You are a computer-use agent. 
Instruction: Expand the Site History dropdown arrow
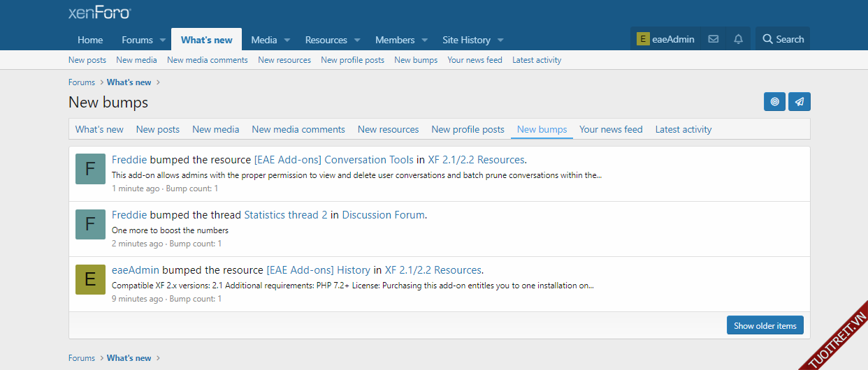(500, 40)
